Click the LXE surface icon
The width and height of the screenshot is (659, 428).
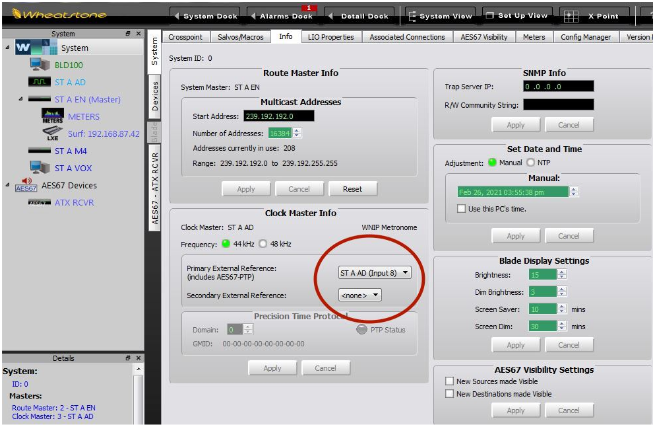[53, 133]
